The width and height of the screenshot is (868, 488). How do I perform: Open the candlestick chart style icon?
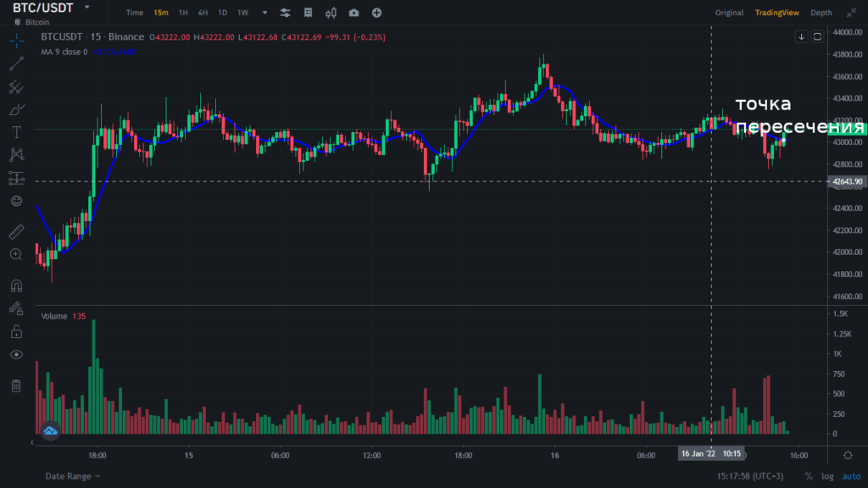[x=331, y=13]
